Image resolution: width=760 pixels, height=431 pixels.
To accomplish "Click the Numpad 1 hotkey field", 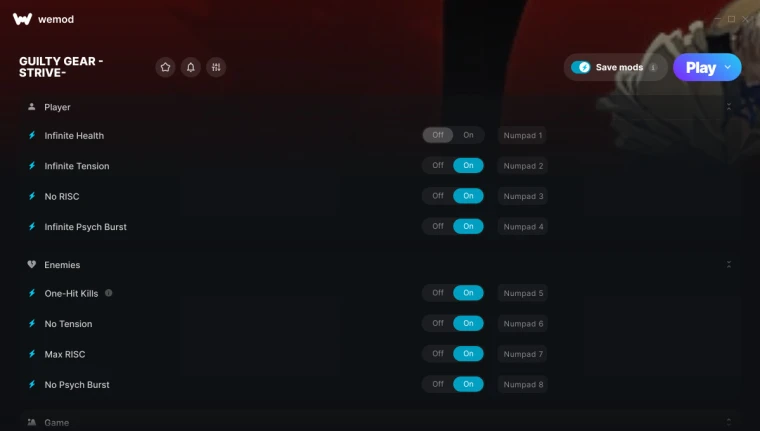I will pyautogui.click(x=522, y=135).
